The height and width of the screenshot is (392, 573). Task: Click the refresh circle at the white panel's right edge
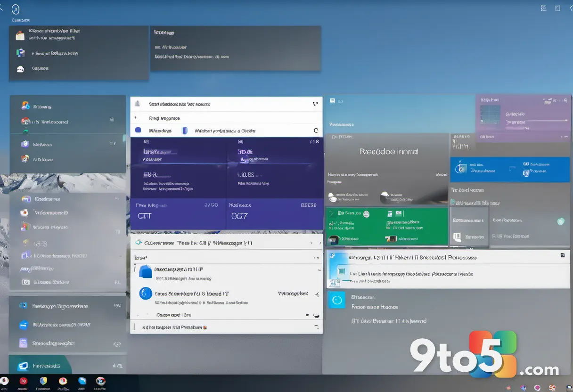316,131
